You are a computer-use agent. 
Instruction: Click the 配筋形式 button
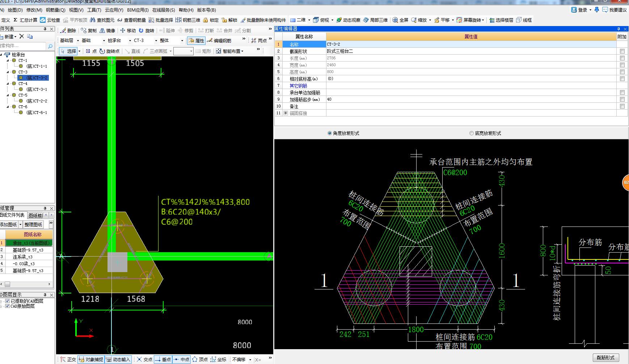point(605,357)
